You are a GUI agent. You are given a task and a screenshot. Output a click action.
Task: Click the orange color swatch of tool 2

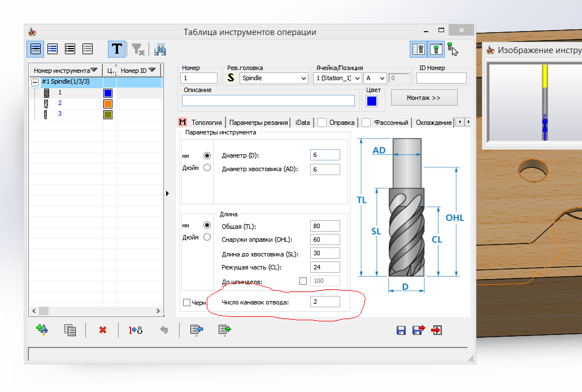point(108,103)
